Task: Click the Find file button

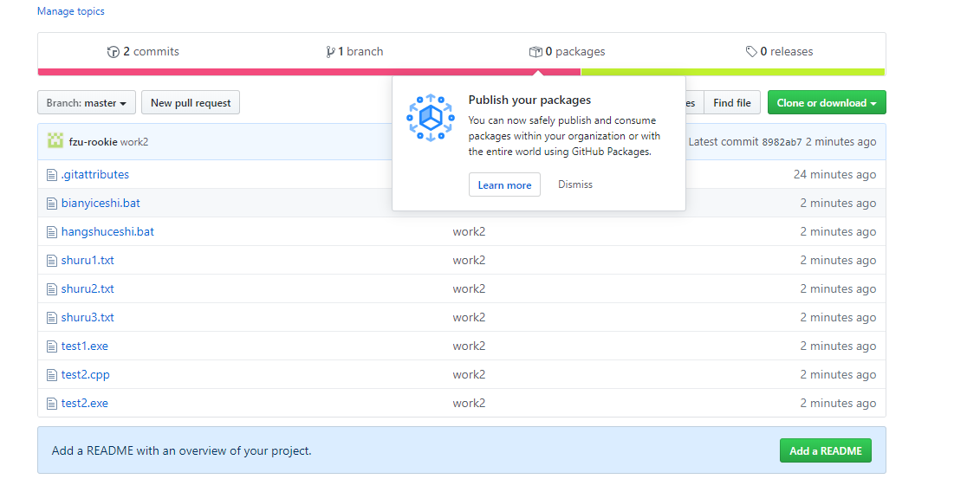Action: point(732,103)
